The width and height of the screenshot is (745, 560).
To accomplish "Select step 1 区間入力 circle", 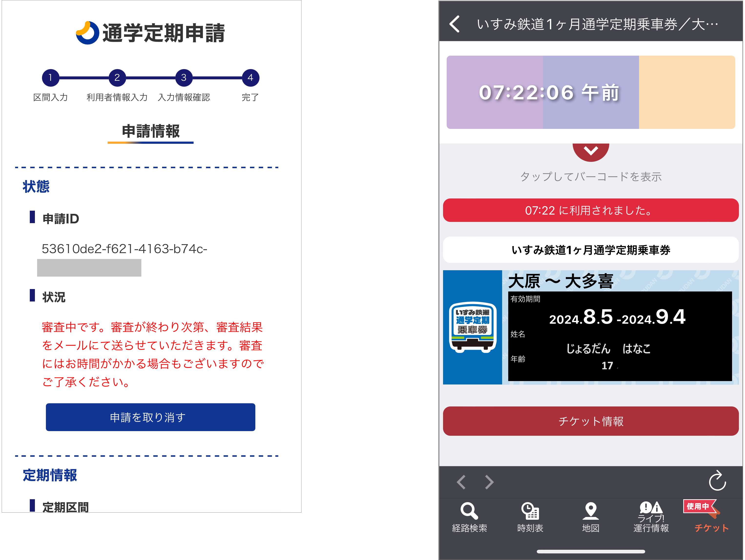I will [x=51, y=78].
